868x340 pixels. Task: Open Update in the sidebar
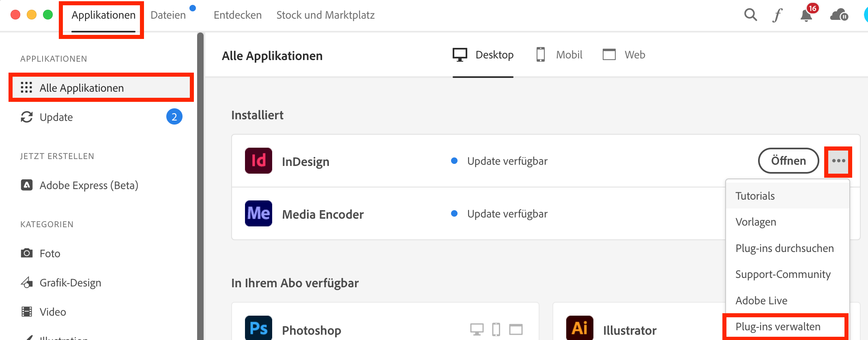coord(56,117)
